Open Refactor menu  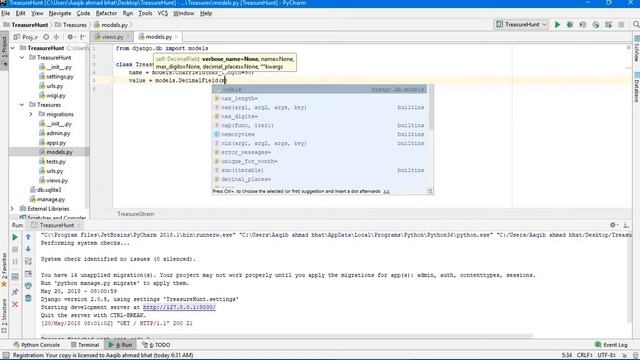tap(106, 13)
